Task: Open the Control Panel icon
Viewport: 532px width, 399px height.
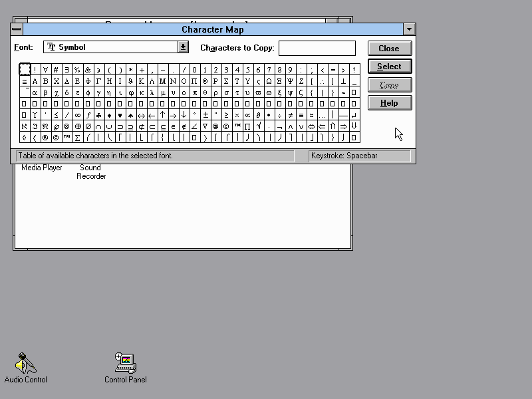Action: [125, 364]
